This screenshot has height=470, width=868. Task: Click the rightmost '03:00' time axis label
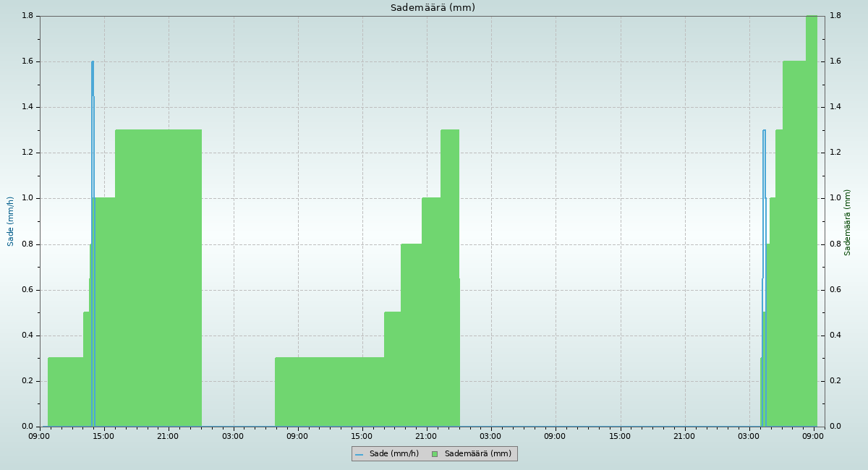749,436
